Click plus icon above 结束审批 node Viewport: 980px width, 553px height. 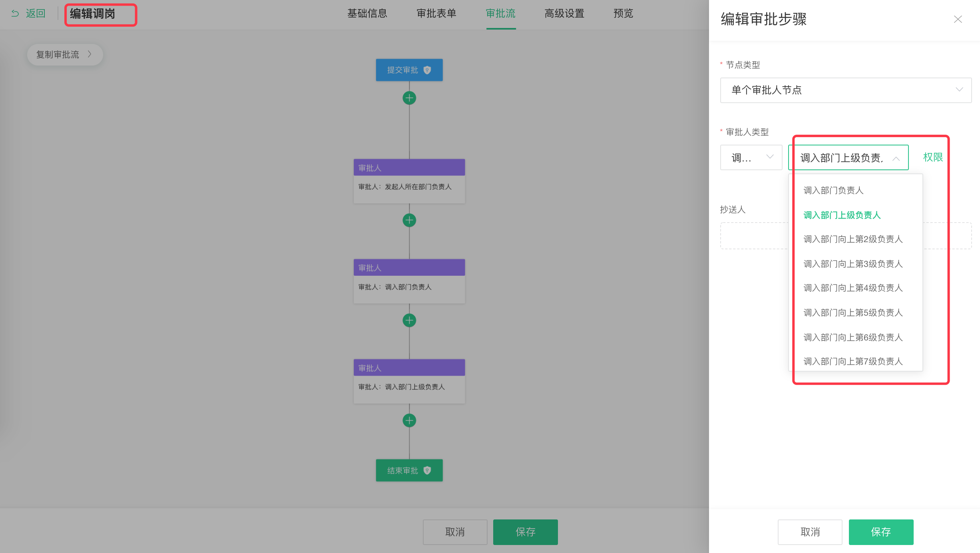(409, 420)
